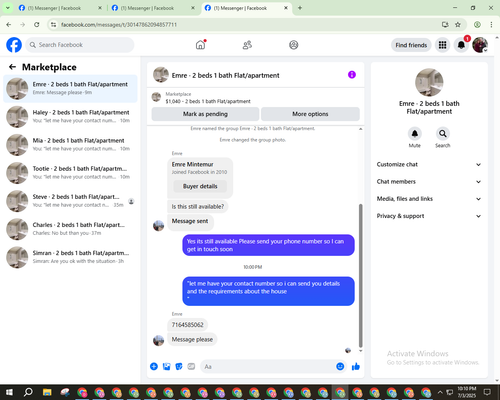Select the active Emre conversation row
500x400 pixels.
70,89
